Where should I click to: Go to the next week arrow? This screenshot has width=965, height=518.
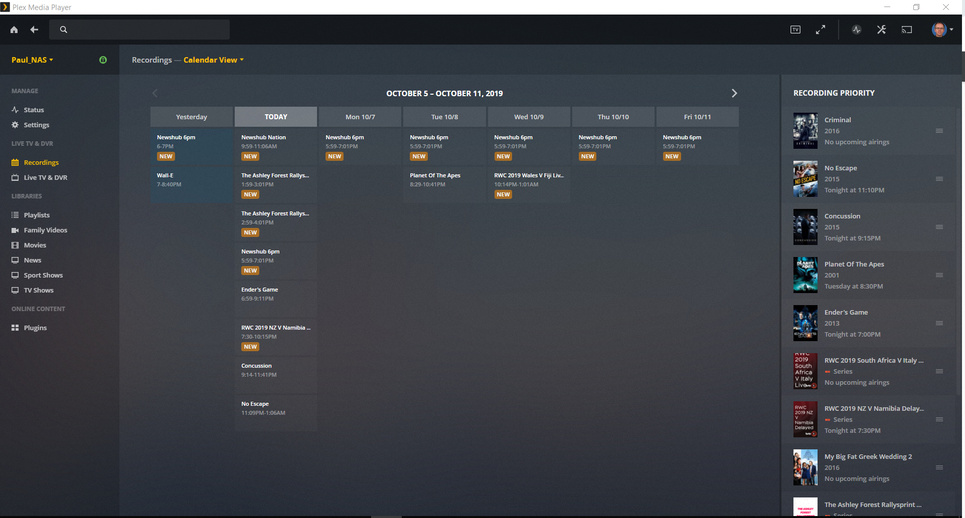tap(734, 93)
